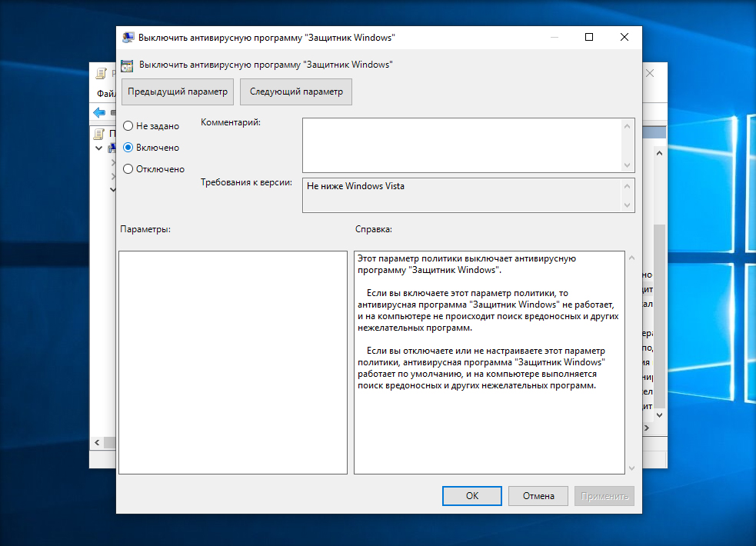Click the help paragraph "Если вы отключаете"
Screen dimensions: 756x546
(481, 368)
